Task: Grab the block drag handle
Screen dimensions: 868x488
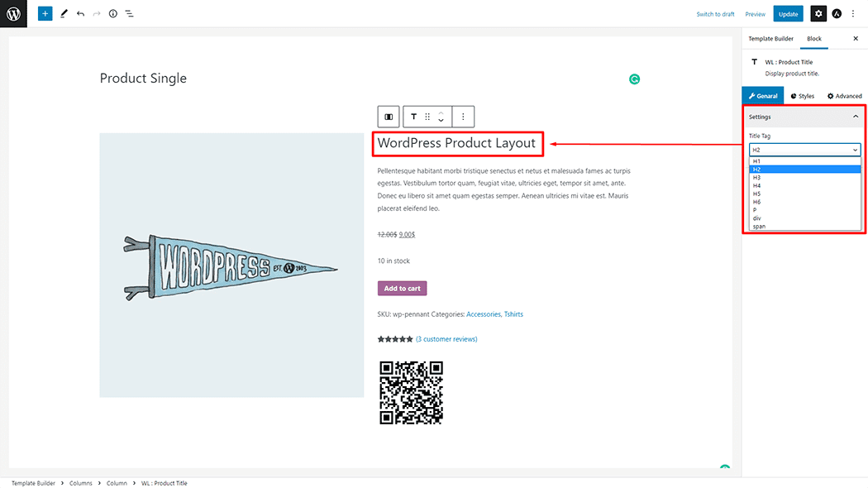Action: 427,117
